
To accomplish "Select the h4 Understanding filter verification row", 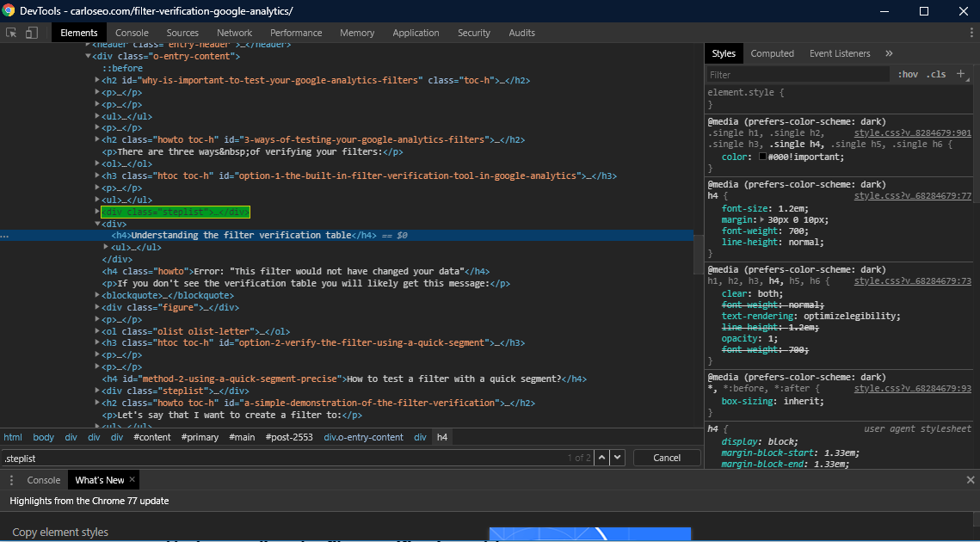I will [x=347, y=235].
